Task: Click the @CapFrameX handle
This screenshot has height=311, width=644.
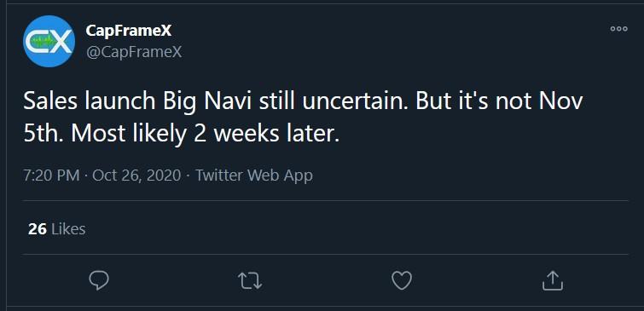Action: (133, 52)
